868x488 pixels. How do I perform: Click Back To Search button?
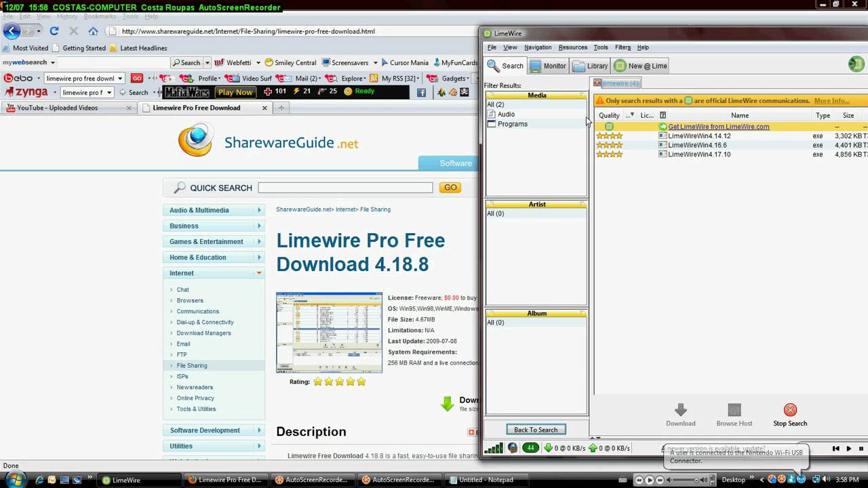536,430
